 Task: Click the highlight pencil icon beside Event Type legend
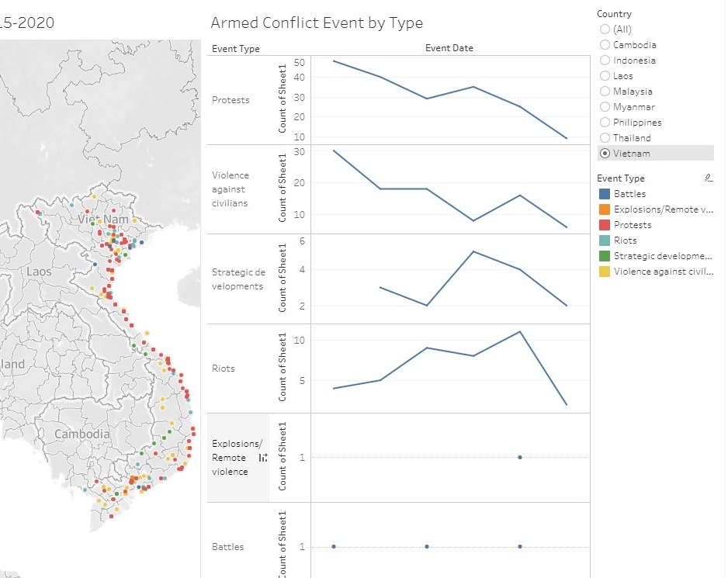(708, 178)
